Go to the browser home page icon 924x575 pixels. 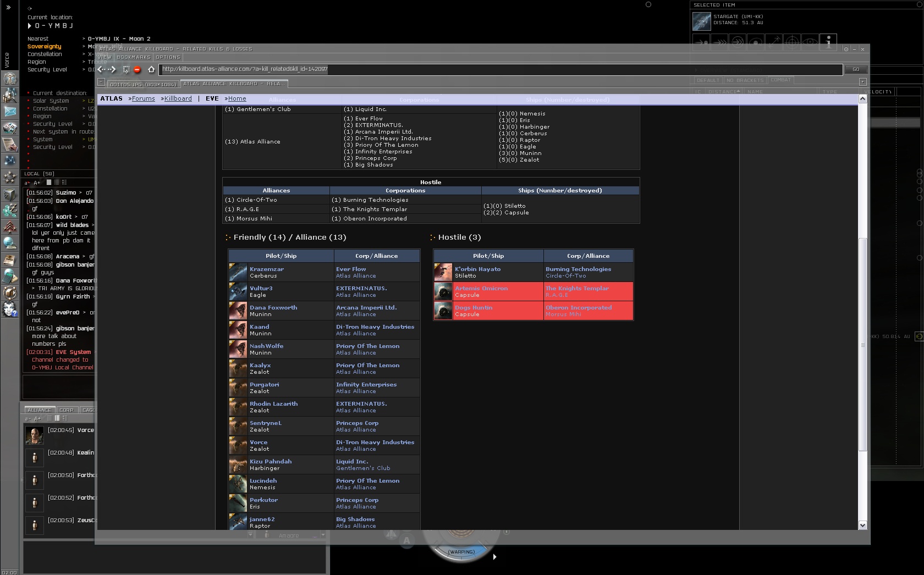tap(151, 69)
